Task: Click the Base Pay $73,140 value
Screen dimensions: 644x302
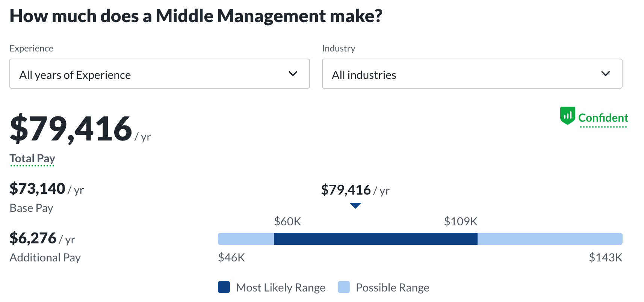Action: 37,189
